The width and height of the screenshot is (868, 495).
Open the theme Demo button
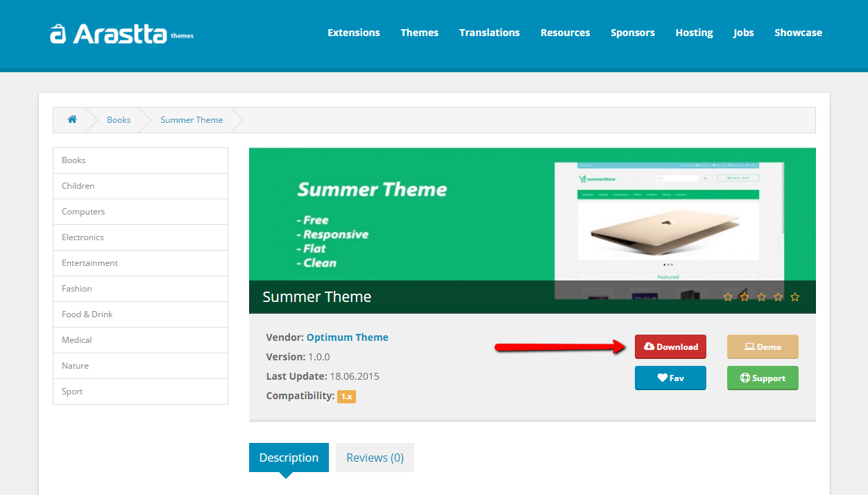763,346
